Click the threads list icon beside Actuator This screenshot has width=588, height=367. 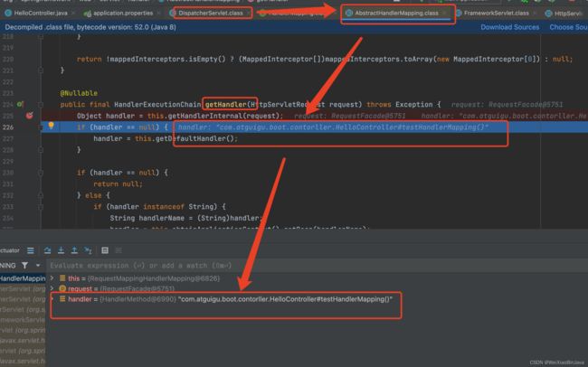[x=31, y=250]
